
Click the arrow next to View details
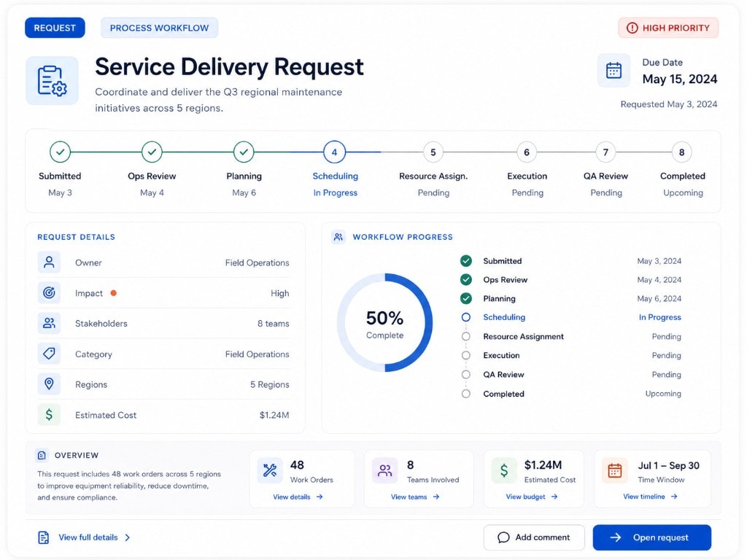point(320,497)
